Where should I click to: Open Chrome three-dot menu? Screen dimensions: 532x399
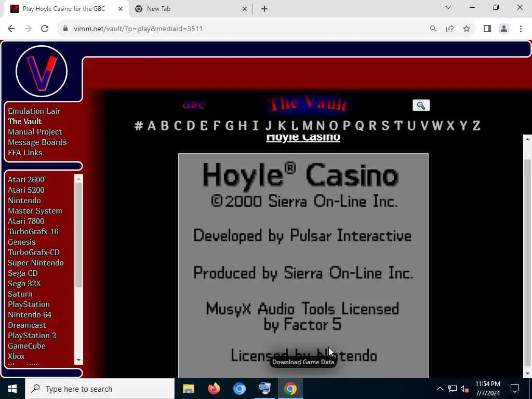521,29
